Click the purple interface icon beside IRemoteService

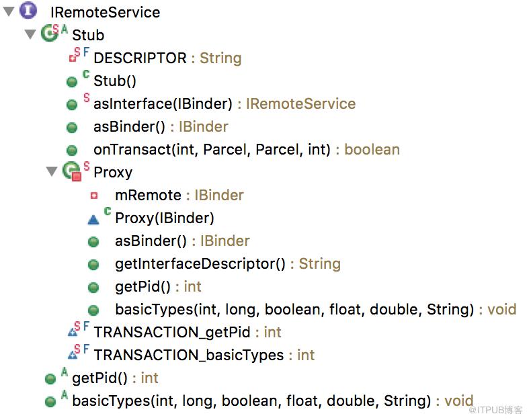click(28, 10)
